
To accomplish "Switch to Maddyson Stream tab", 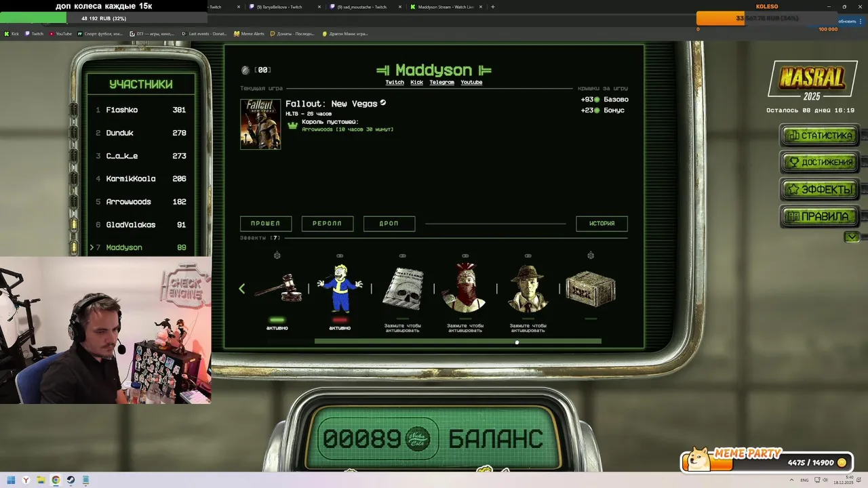I will click(446, 7).
